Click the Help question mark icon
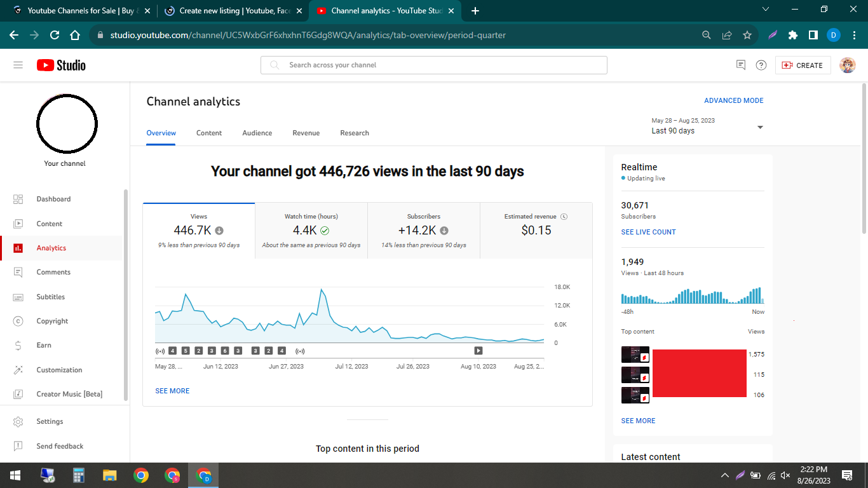The image size is (868, 488). tap(761, 65)
